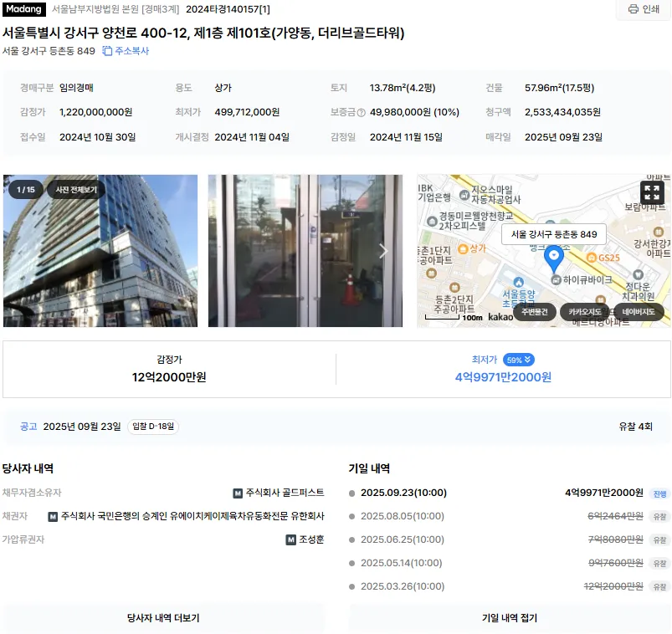Click the 2025.09.23(10:00) schedule entry
This screenshot has height=634, width=672.
403,493
